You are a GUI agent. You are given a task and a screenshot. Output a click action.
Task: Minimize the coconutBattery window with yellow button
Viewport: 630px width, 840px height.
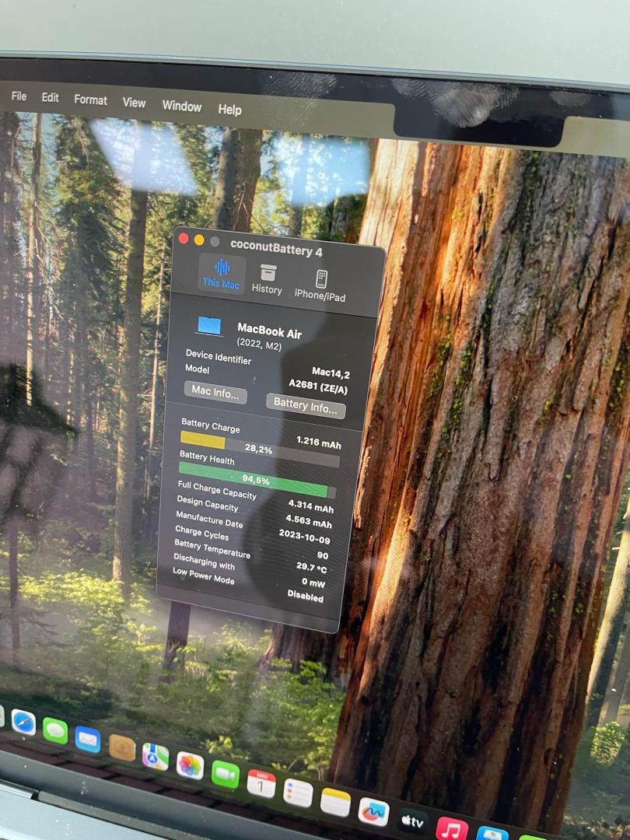pos(199,240)
